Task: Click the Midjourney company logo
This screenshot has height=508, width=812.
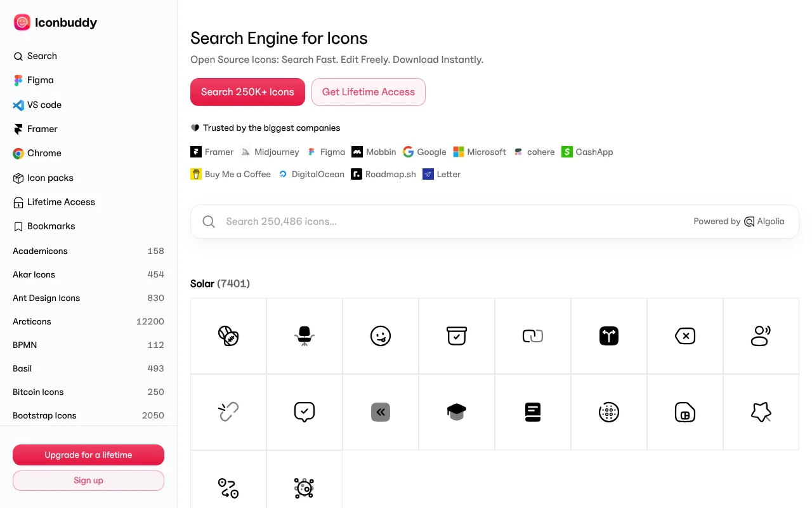Action: (x=270, y=152)
